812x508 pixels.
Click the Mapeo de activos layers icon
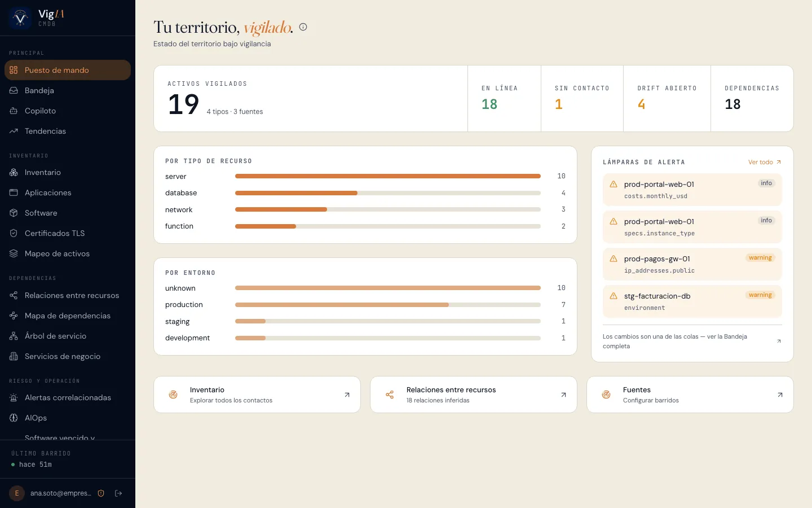coord(14,253)
